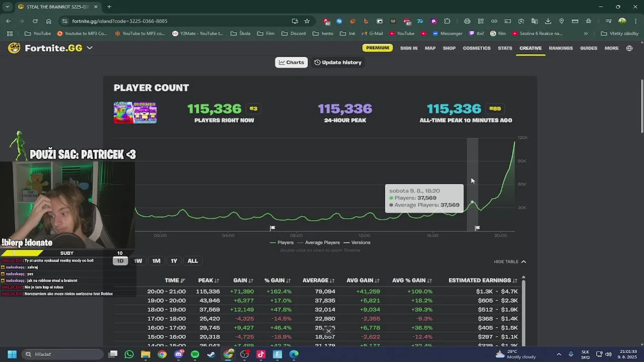Viewport: 644px width, 362px height.
Task: Open the RANKINGS menu item
Action: coord(560,48)
